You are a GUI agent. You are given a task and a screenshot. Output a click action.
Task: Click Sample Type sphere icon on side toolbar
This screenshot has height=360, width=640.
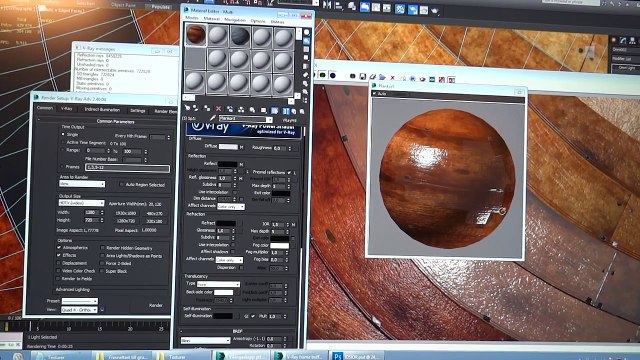(307, 32)
